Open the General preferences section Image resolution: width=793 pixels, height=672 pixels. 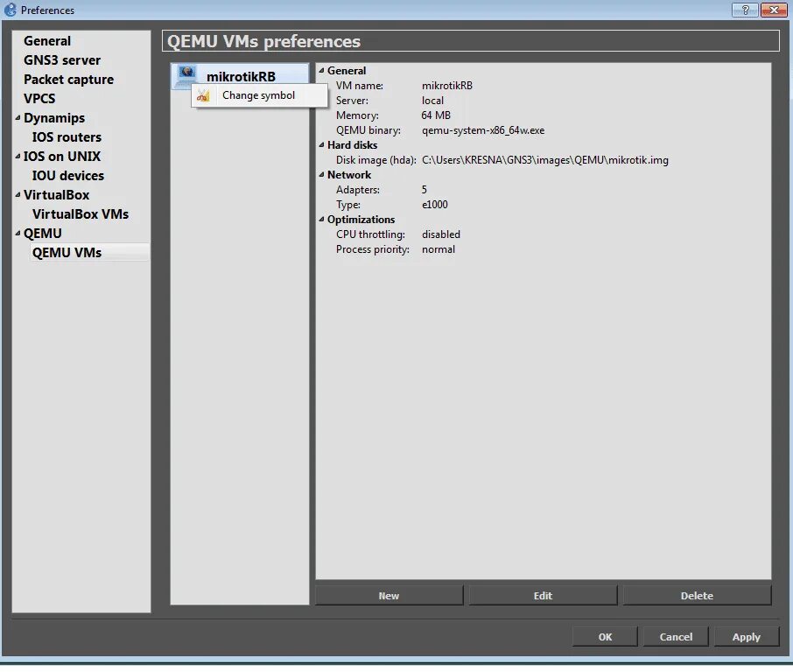(x=47, y=41)
